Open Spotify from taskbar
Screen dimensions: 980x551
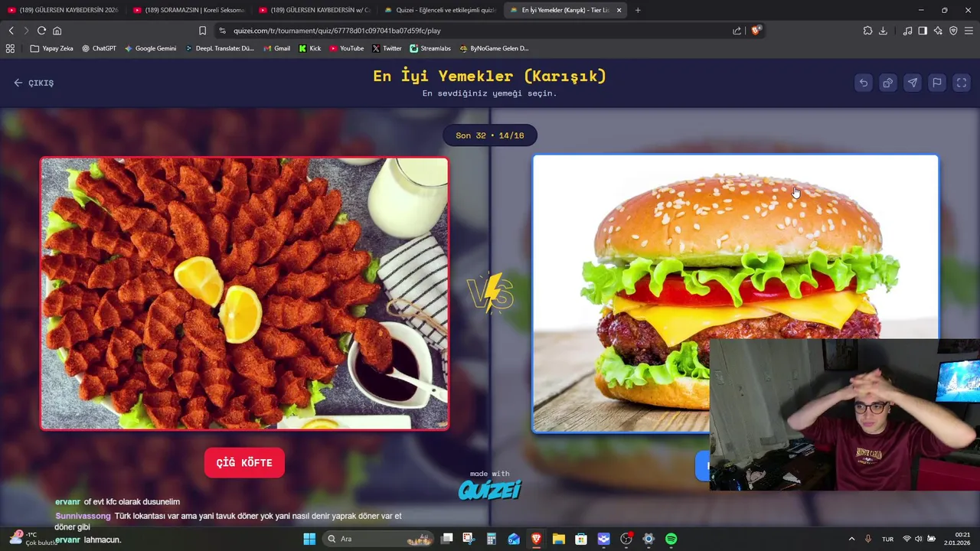pyautogui.click(x=671, y=539)
